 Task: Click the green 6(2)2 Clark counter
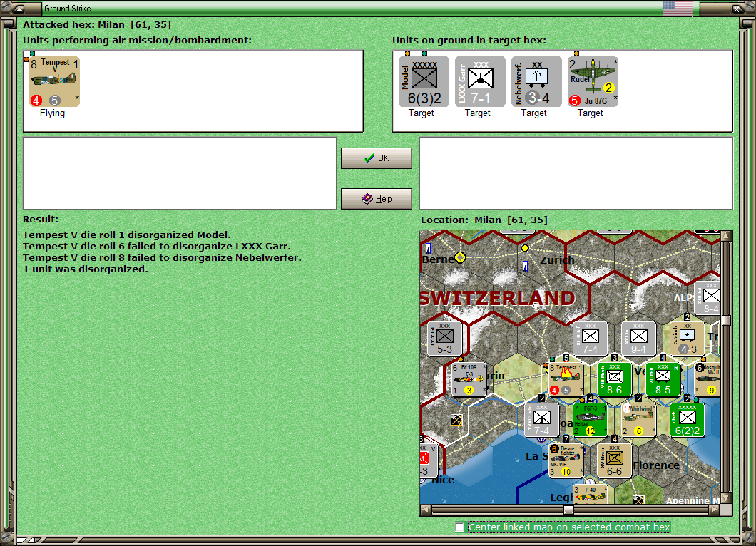(x=687, y=421)
